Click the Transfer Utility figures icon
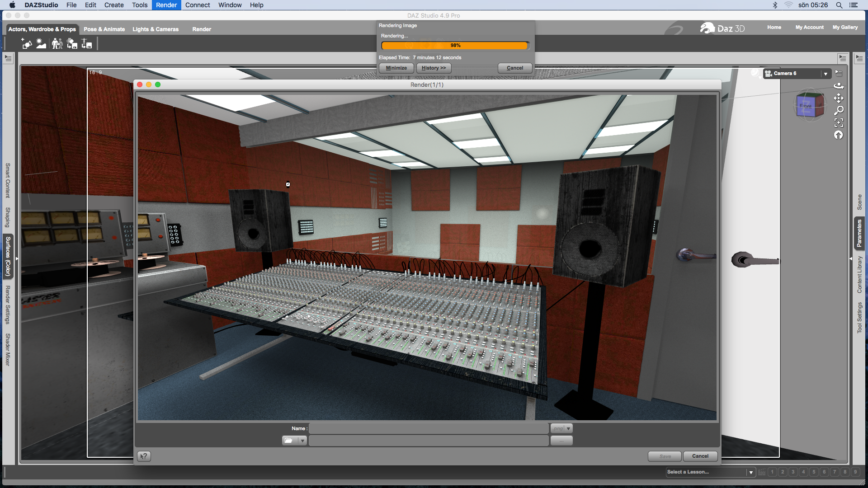Image resolution: width=868 pixels, height=488 pixels. pos(57,44)
